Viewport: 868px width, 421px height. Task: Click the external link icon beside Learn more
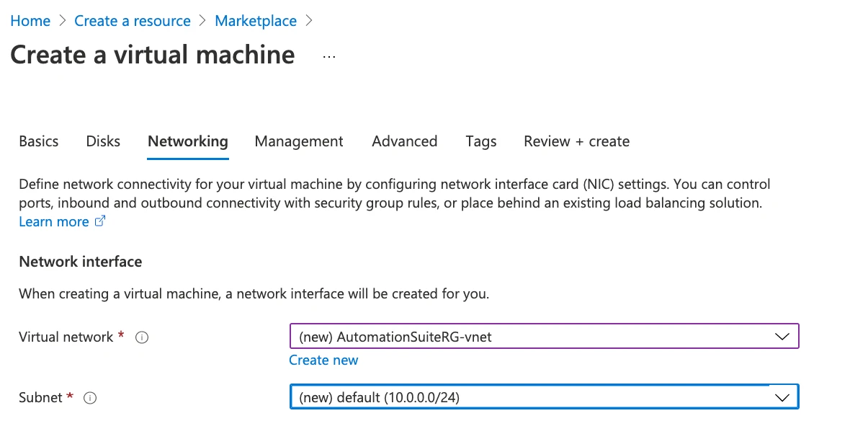click(101, 222)
